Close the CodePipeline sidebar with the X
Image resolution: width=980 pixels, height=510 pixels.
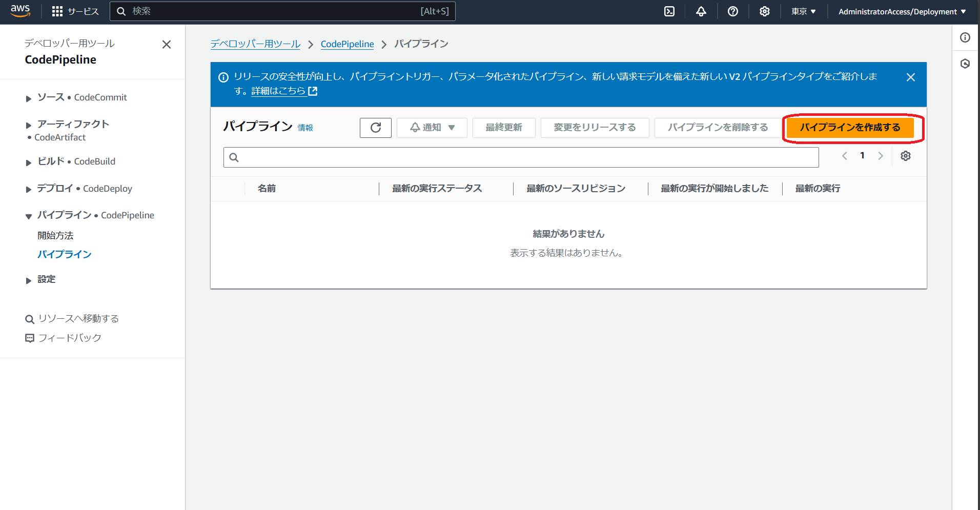tap(166, 45)
